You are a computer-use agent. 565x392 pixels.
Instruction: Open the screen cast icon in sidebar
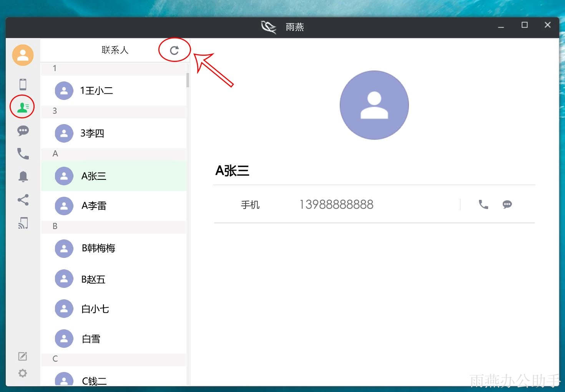click(x=23, y=223)
